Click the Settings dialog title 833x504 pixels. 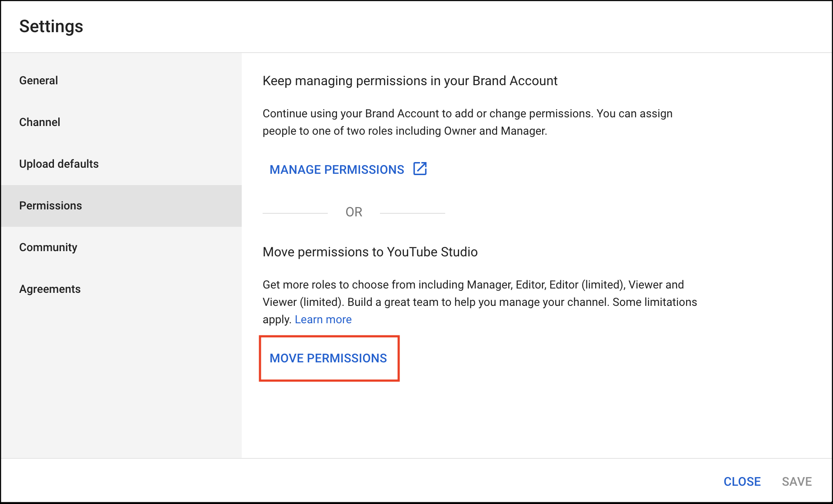[x=51, y=27]
